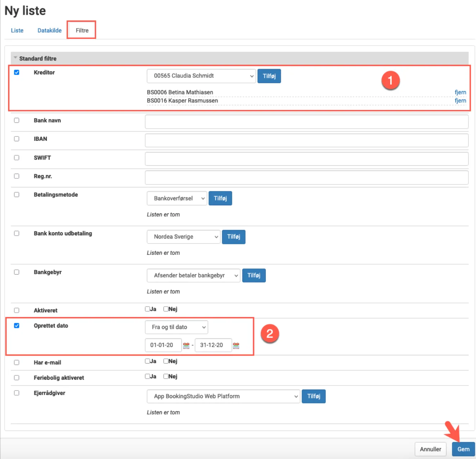476x459 pixels.
Task: Switch to the Datakilde tab
Action: point(49,30)
